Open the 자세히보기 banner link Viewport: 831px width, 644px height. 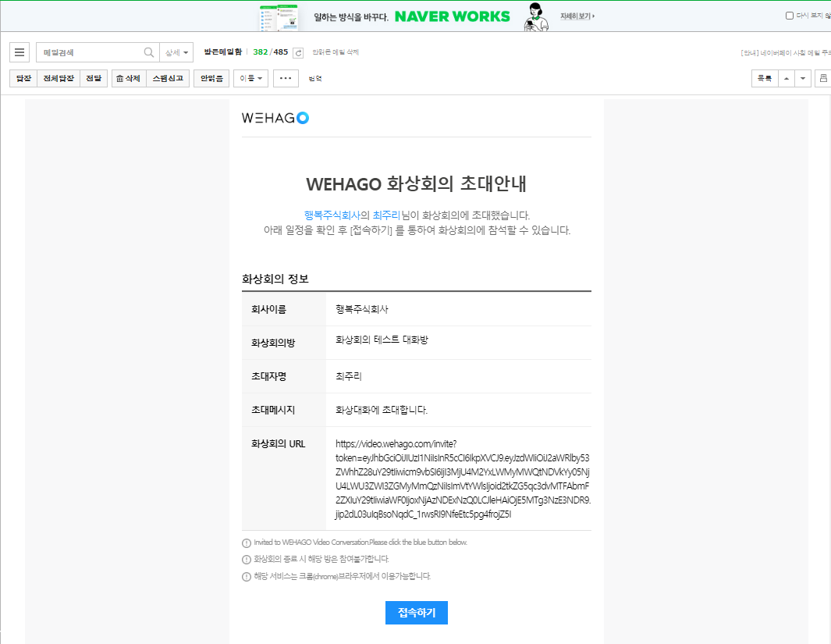pyautogui.click(x=577, y=16)
